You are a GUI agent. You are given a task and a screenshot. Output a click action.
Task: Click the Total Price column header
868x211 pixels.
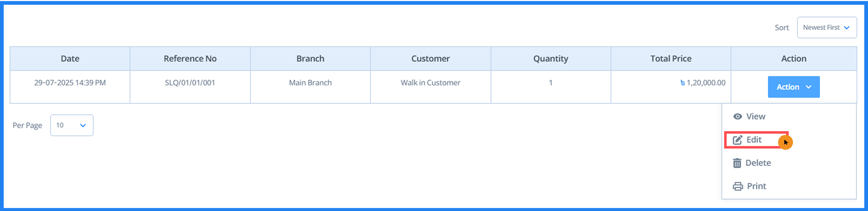[x=671, y=58]
